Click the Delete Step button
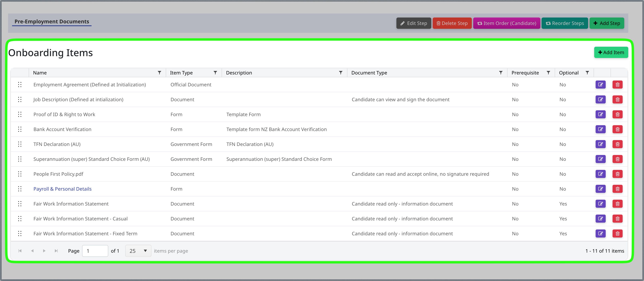 [x=452, y=23]
